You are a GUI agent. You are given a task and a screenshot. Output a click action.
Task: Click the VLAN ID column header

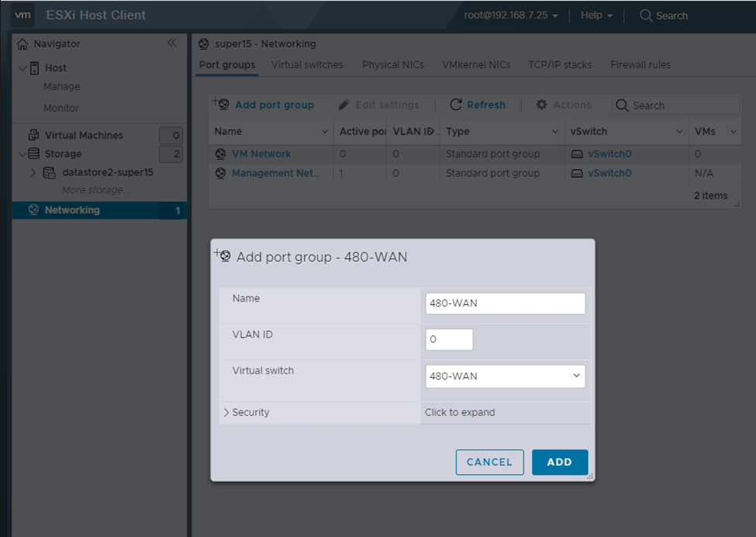pyautogui.click(x=414, y=131)
